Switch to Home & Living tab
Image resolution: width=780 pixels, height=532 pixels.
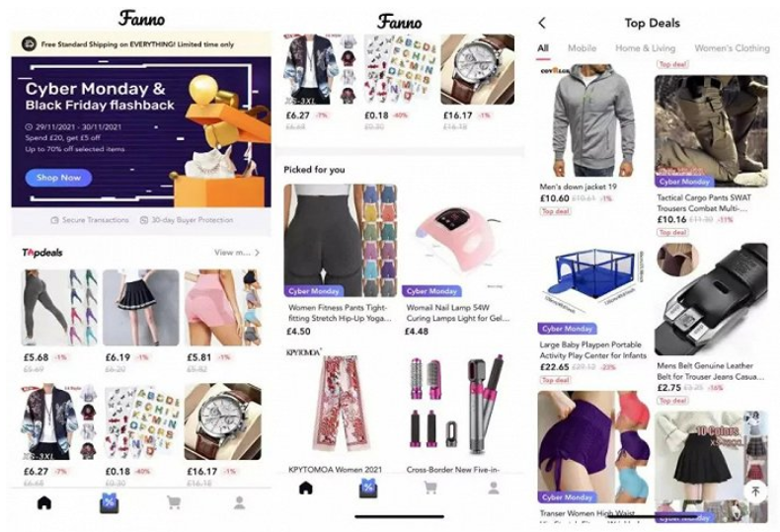click(x=645, y=48)
